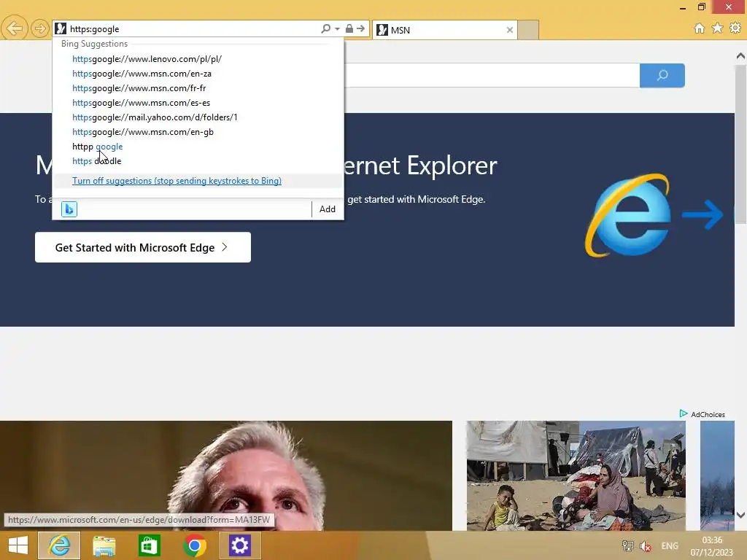
Task: Select suggestion www.msn.com/en-gb
Action: point(143,132)
